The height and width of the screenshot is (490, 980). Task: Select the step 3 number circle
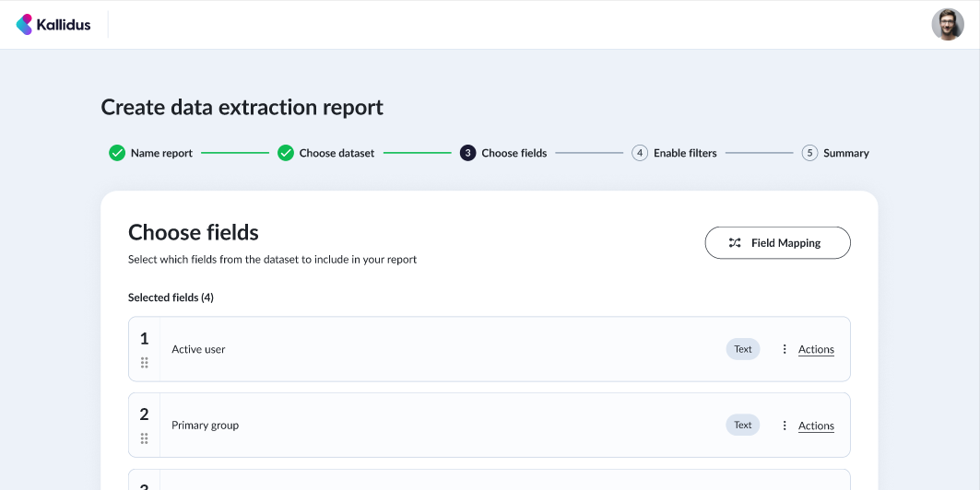tap(468, 153)
